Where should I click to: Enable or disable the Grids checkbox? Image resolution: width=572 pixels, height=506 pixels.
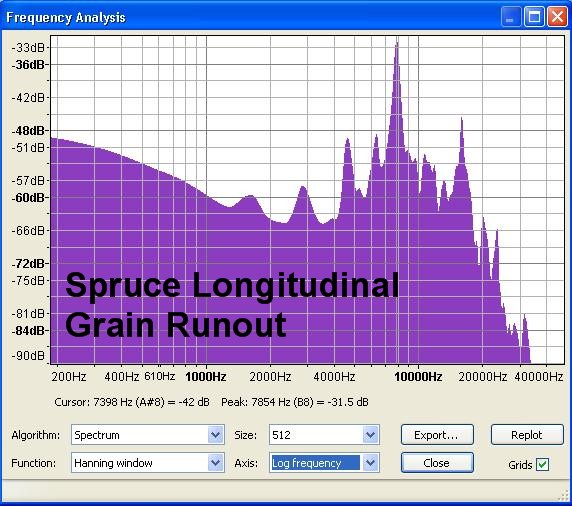click(x=542, y=464)
